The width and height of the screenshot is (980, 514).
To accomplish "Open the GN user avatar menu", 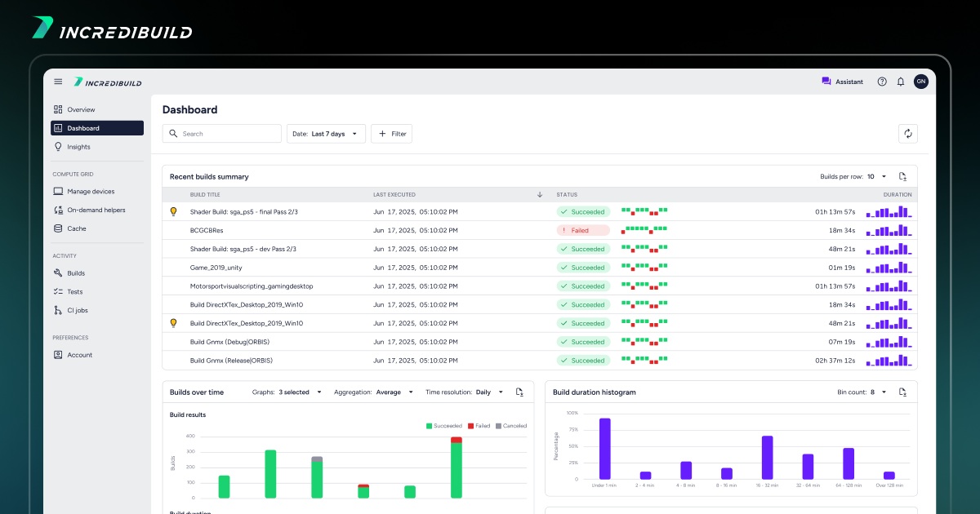I will pyautogui.click(x=921, y=82).
